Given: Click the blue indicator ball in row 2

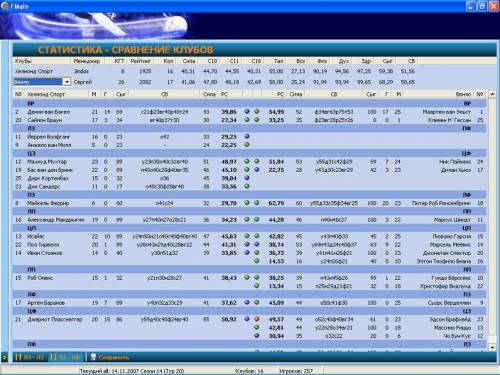Looking at the screenshot, I should (x=247, y=111).
